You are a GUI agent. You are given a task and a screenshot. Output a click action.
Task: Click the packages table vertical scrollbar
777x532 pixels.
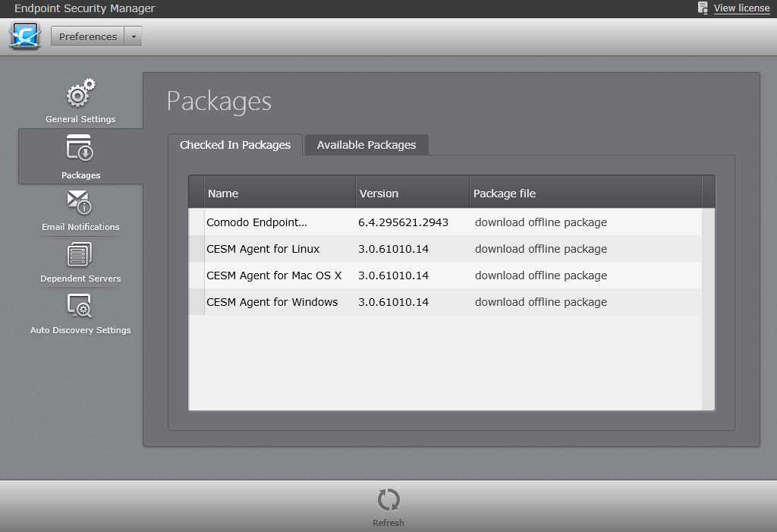[708, 309]
